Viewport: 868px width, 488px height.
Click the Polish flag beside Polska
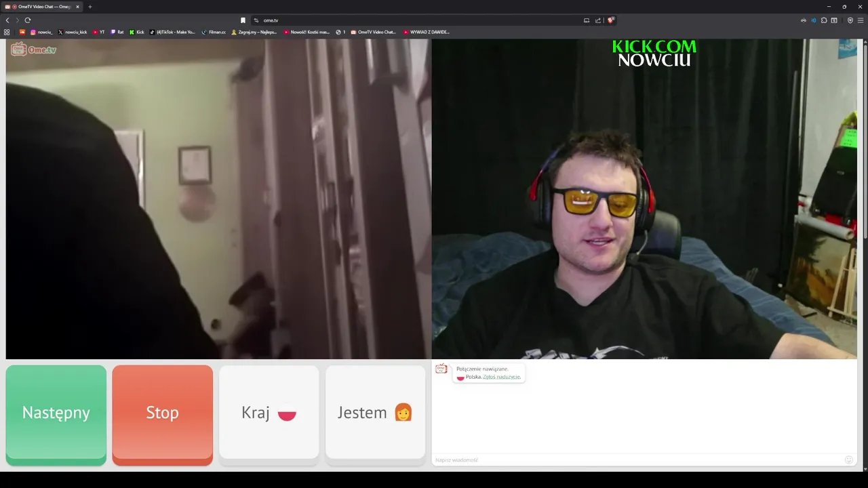click(x=460, y=377)
